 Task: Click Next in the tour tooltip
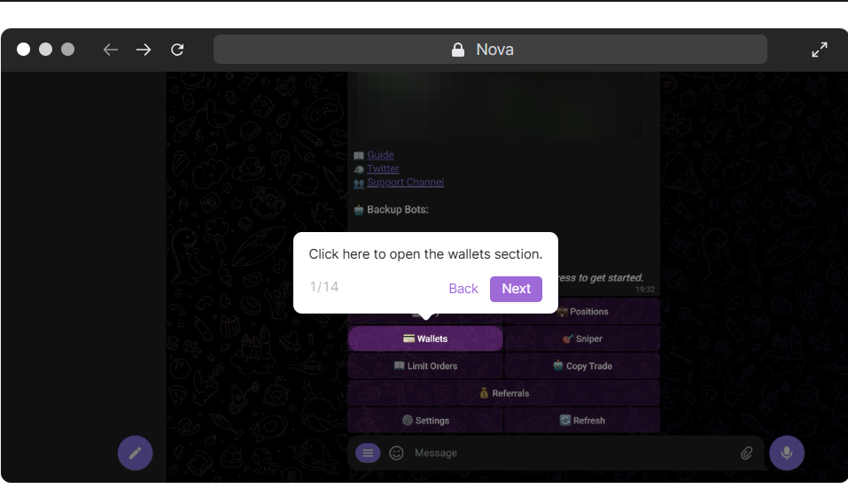coord(516,289)
